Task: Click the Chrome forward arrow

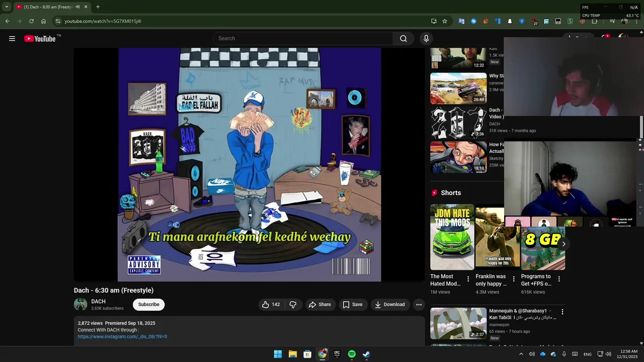Action: (19, 21)
